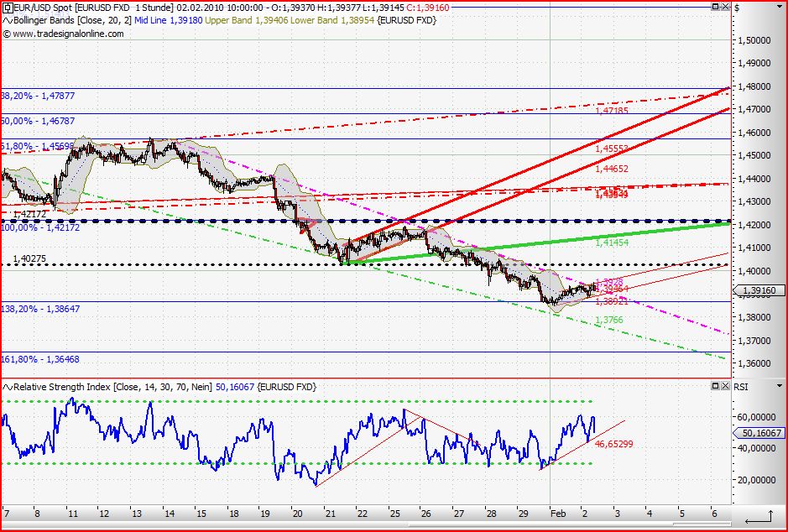Open the RSI scale dropdown arrow
788x532 pixels.
780,387
